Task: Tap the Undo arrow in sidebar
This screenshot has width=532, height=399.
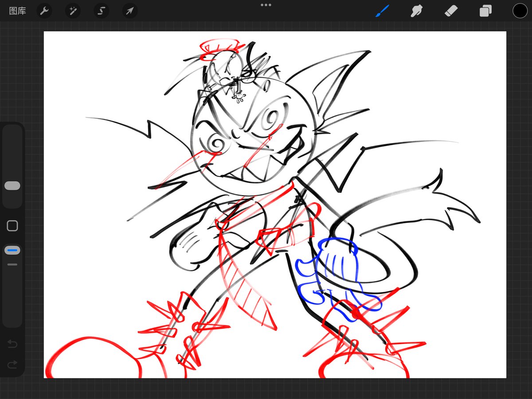Action: pyautogui.click(x=12, y=344)
